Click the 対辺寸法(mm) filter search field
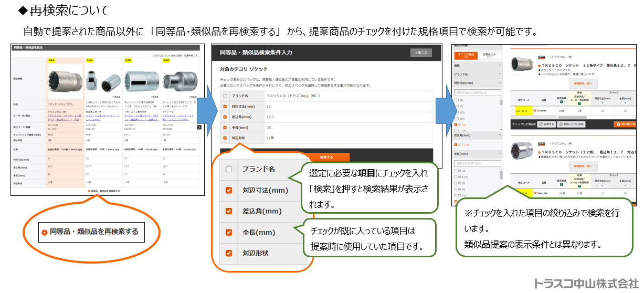 [478, 92]
